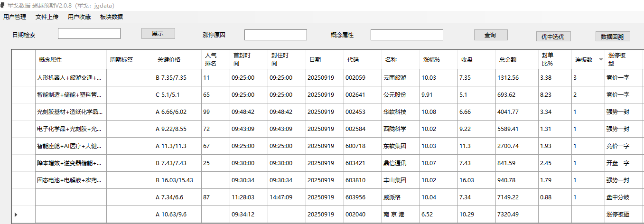The image size is (644, 224).
Task: Open the 用户收藏 menu
Action: click(x=79, y=17)
